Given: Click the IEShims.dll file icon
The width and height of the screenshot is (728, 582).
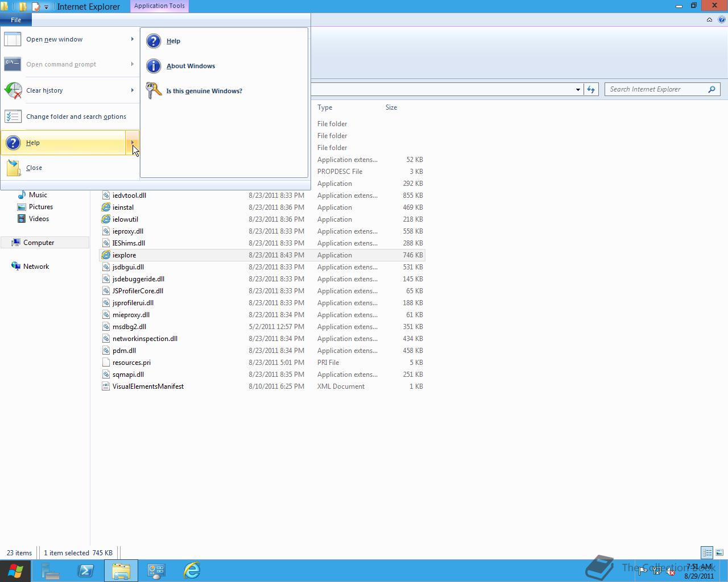Looking at the screenshot, I should [x=106, y=243].
